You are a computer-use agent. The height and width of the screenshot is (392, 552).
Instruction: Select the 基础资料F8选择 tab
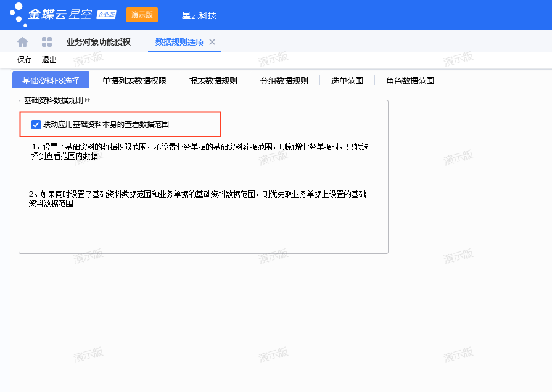click(51, 80)
